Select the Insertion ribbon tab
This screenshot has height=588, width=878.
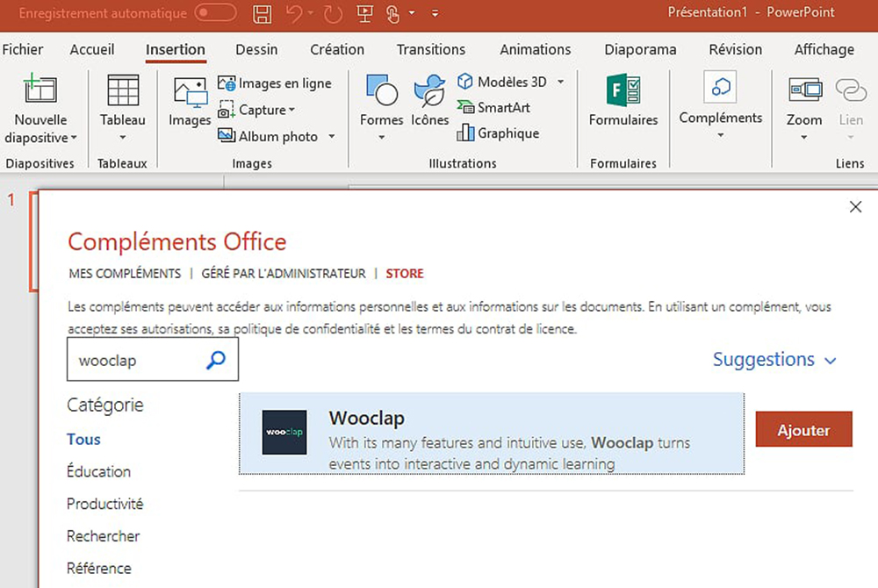(x=176, y=50)
